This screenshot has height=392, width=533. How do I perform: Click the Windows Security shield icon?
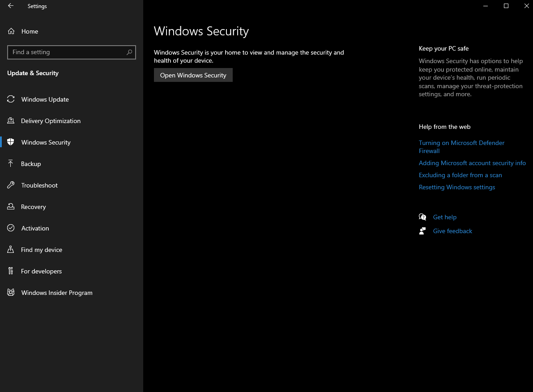(11, 142)
